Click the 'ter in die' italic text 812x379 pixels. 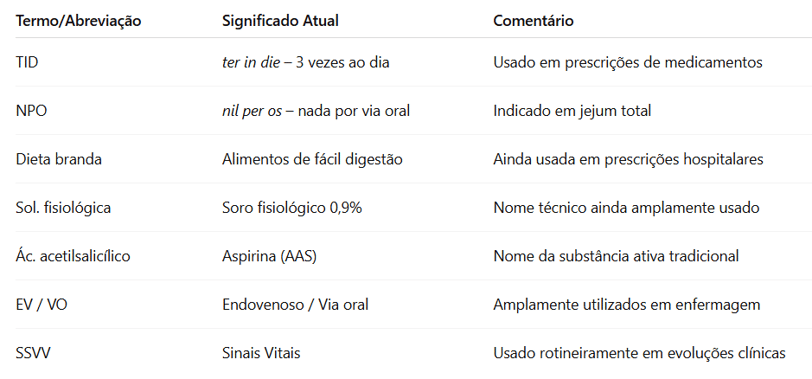click(251, 62)
